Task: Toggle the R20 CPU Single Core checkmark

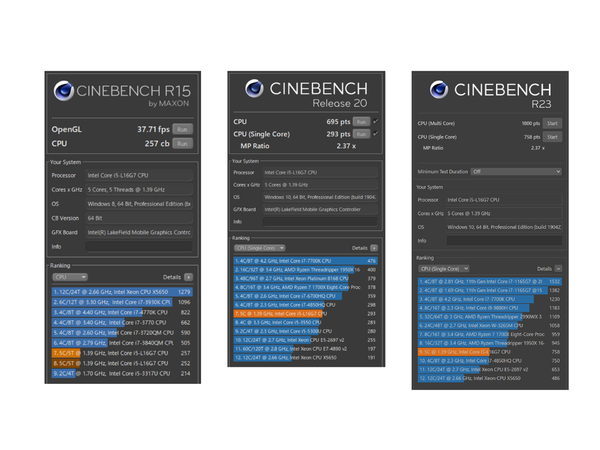Action: click(x=375, y=134)
